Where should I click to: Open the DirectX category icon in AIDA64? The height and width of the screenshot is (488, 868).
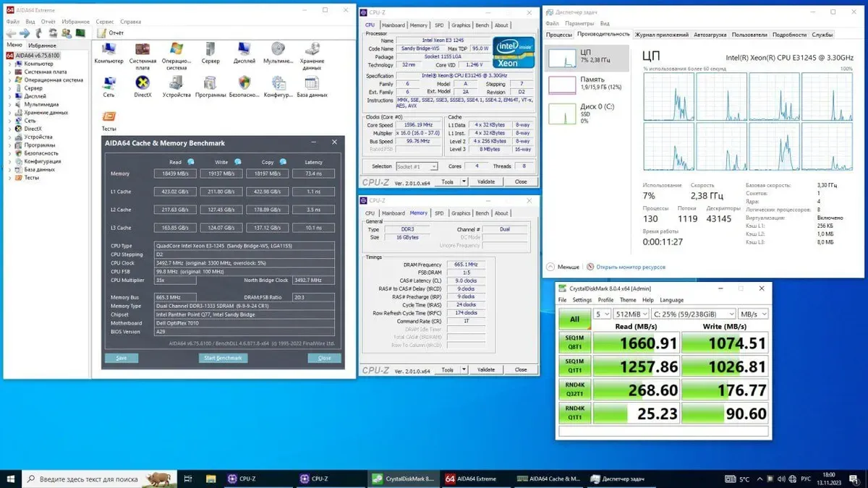142,83
